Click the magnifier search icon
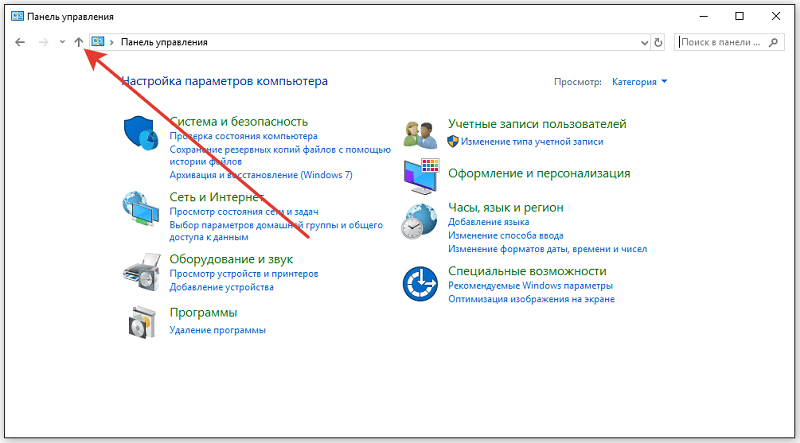The height and width of the screenshot is (443, 800). pyautogui.click(x=773, y=42)
